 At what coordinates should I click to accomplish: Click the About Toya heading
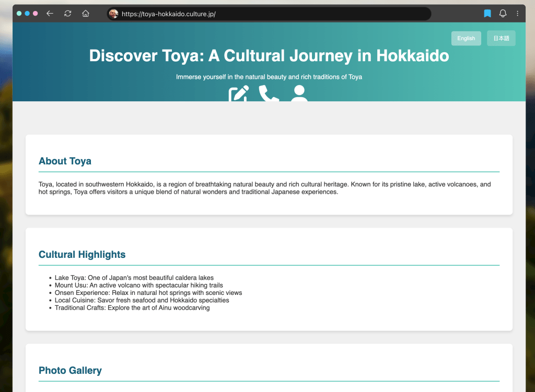(x=65, y=161)
